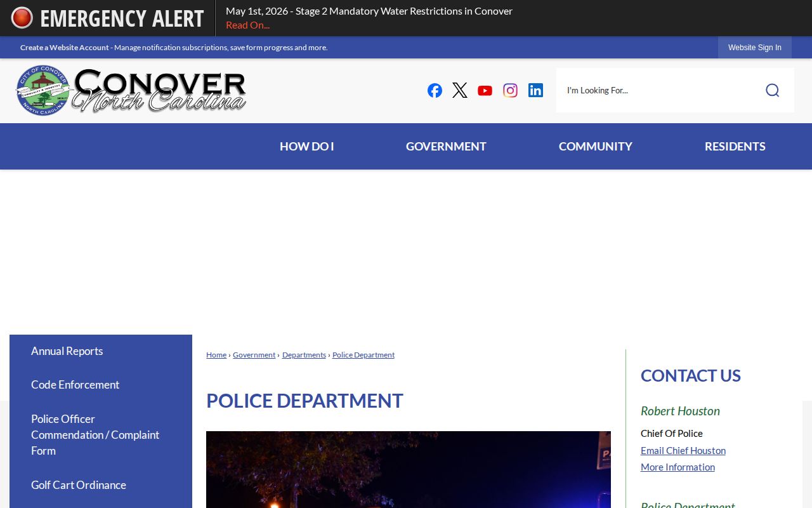Click the Contact Us heading
Image resolution: width=812 pixels, height=508 pixels.
(x=691, y=375)
